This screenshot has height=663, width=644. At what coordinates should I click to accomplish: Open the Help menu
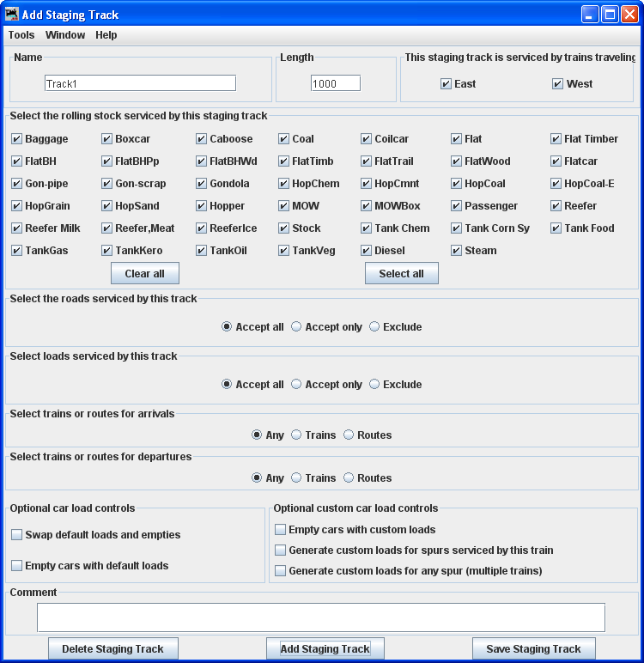tap(106, 35)
